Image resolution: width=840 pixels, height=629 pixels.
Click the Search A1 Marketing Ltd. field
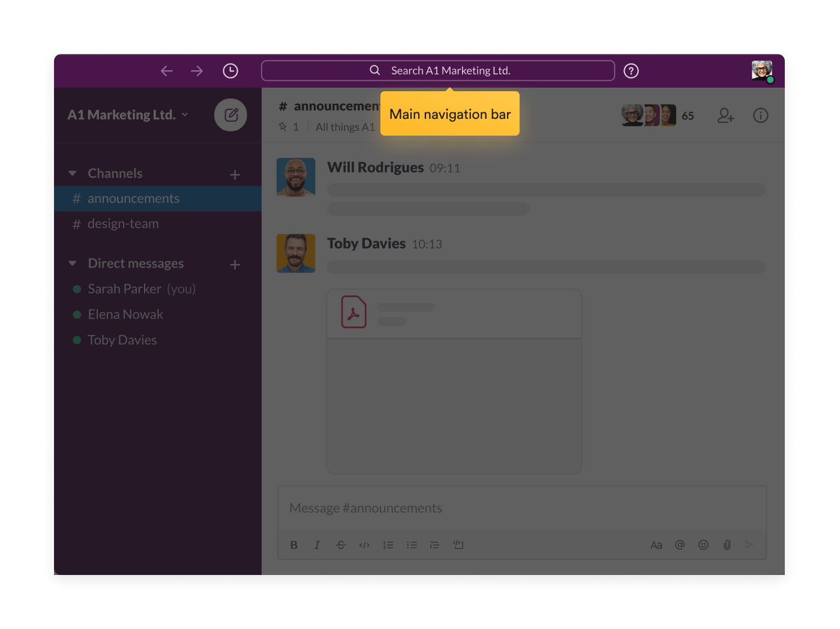(x=438, y=70)
